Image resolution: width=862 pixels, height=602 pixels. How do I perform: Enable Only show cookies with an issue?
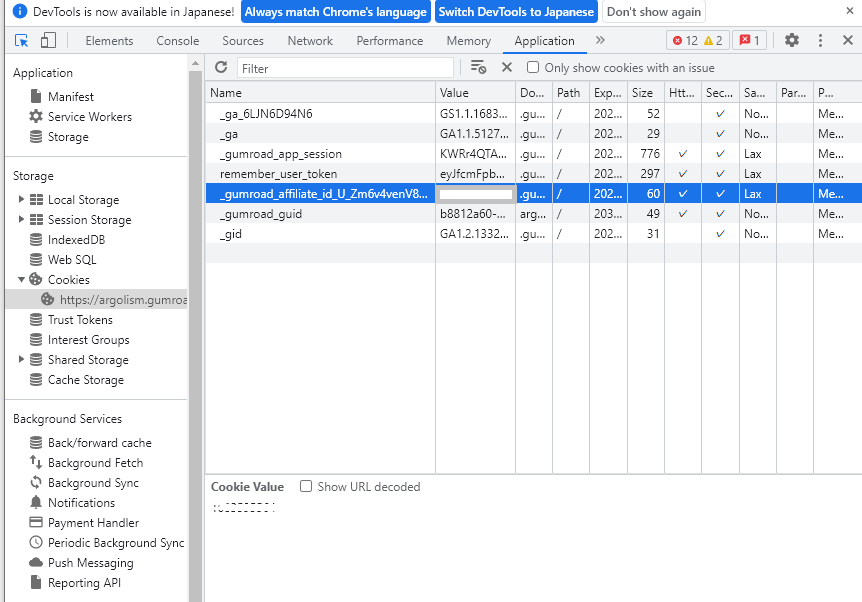533,67
